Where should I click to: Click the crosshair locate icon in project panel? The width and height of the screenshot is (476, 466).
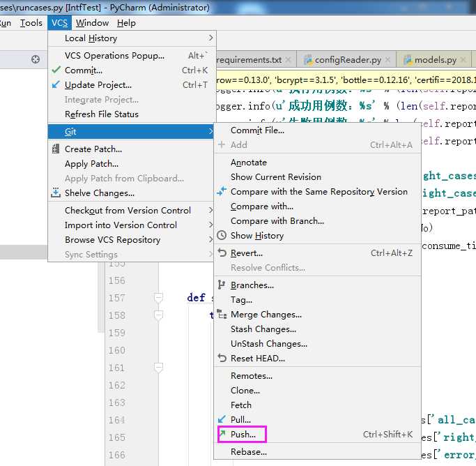click(36, 59)
